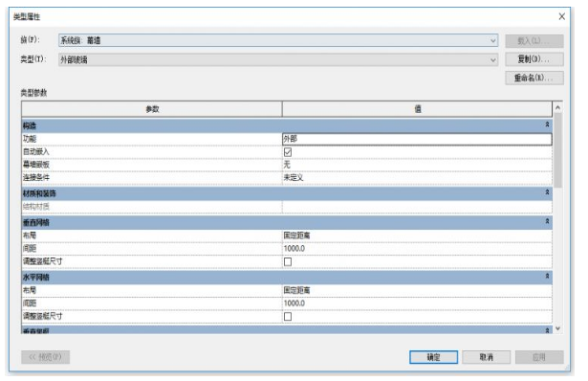Click the 参数 column header
This screenshot has width=588, height=381.
[x=152, y=109]
